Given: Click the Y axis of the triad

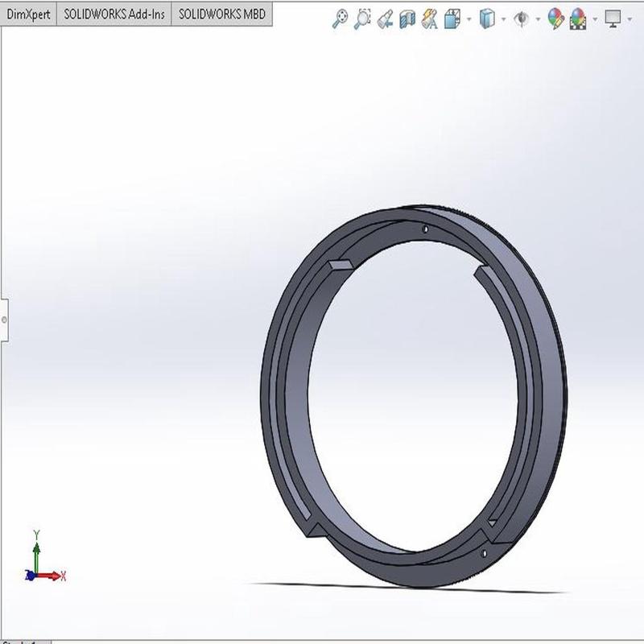Looking at the screenshot, I should pos(36,551).
